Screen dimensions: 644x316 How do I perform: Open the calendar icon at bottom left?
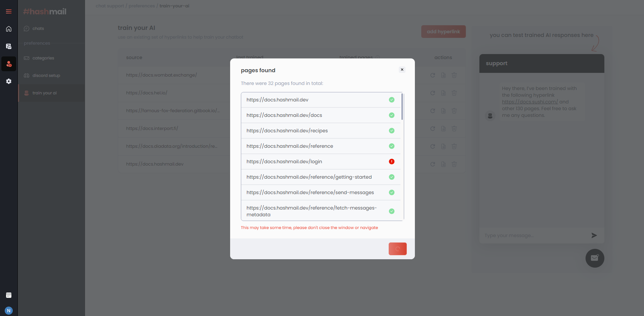tap(9, 295)
